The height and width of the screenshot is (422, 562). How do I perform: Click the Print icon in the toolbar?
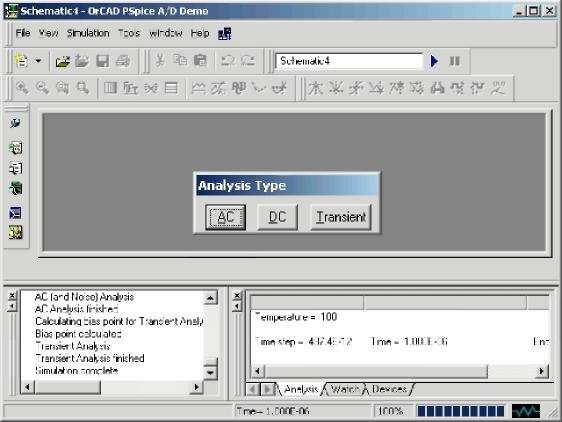123,61
